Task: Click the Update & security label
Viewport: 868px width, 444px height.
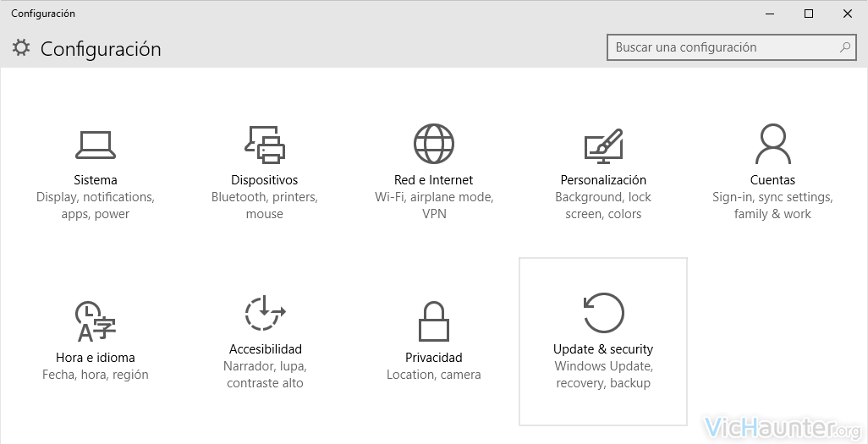Action: 603,349
